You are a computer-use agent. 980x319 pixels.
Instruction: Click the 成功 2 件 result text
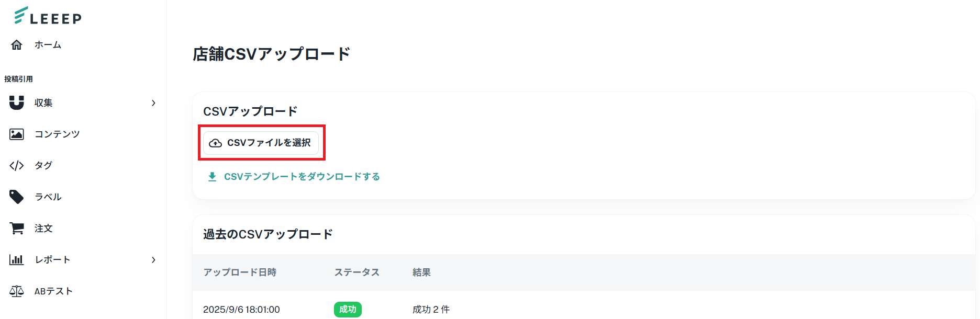pos(431,310)
